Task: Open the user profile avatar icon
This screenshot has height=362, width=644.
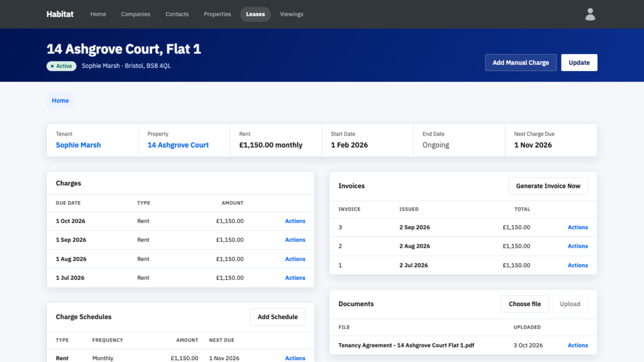Action: [x=590, y=14]
